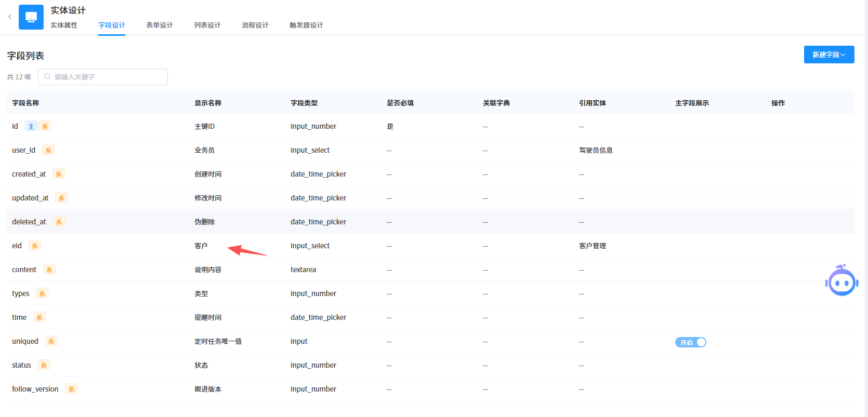
Task: Click the blue entity design logo icon
Action: 31,17
